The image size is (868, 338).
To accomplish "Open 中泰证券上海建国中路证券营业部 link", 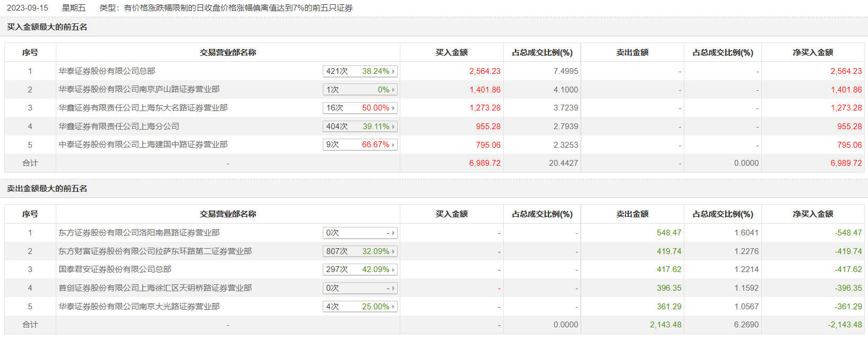I will pos(143,145).
